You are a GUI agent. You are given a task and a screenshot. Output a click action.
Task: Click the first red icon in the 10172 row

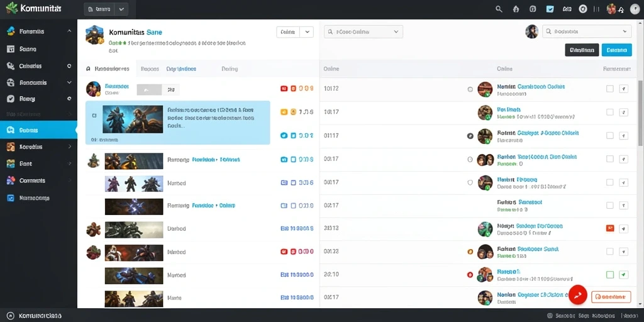coord(284,88)
